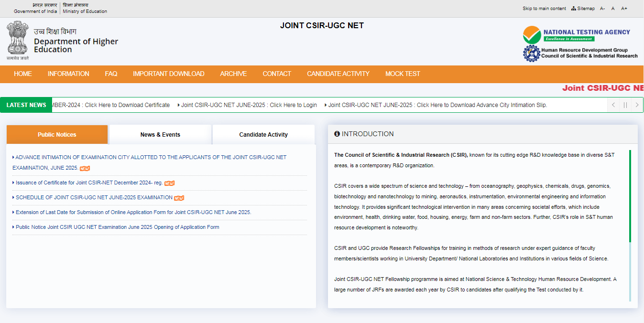Viewport: 644px width, 323px height.
Task: Click Skip to main content link
Action: pyautogui.click(x=544, y=9)
